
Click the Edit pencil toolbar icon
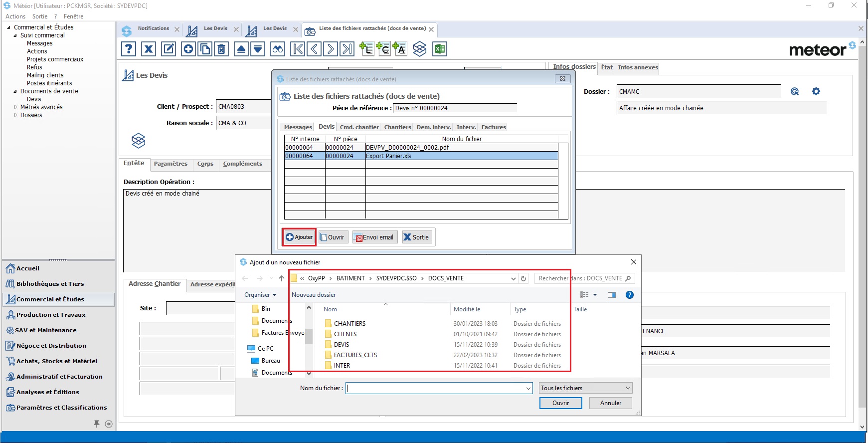[x=169, y=49]
